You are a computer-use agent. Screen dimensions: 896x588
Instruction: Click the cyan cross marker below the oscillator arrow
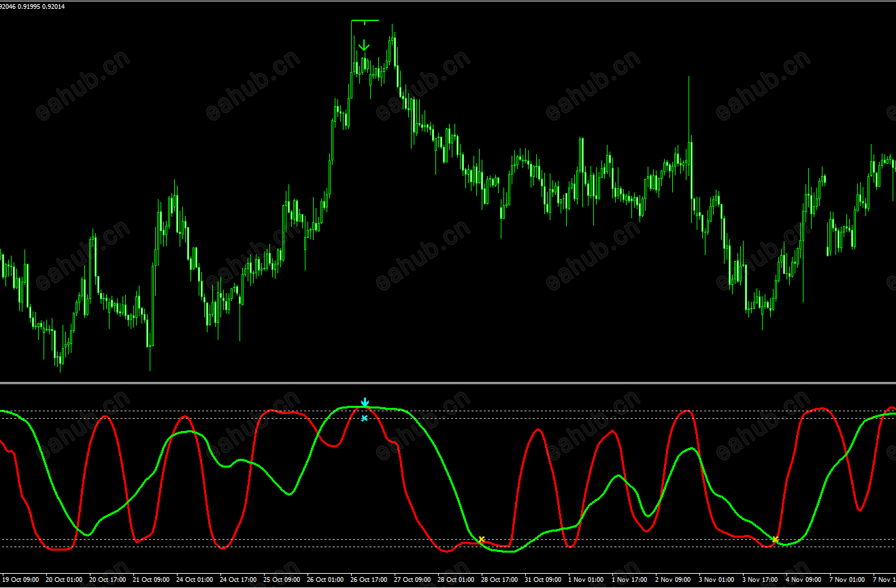coord(365,418)
